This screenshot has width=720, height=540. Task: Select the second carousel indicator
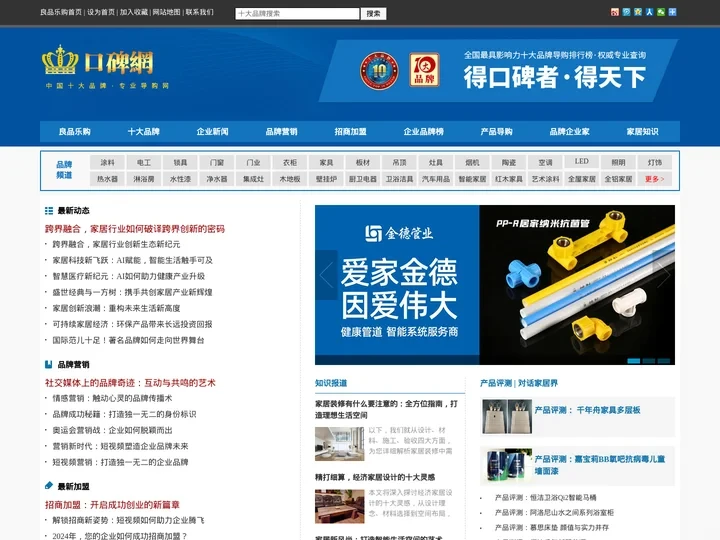click(649, 361)
